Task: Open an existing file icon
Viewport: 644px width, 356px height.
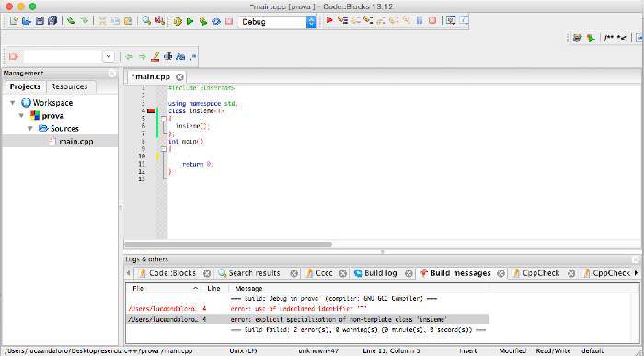Action: pos(27,21)
